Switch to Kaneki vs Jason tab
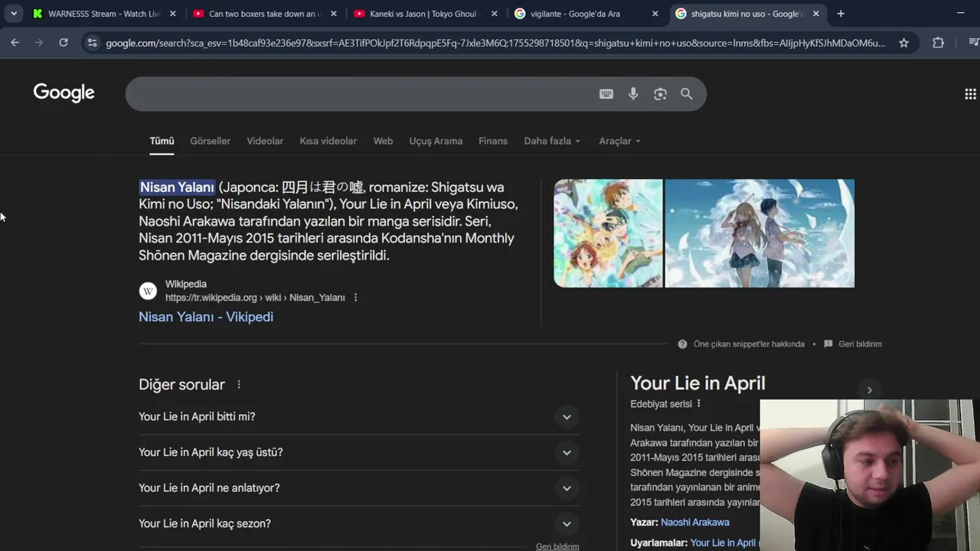980x551 pixels. click(x=426, y=14)
